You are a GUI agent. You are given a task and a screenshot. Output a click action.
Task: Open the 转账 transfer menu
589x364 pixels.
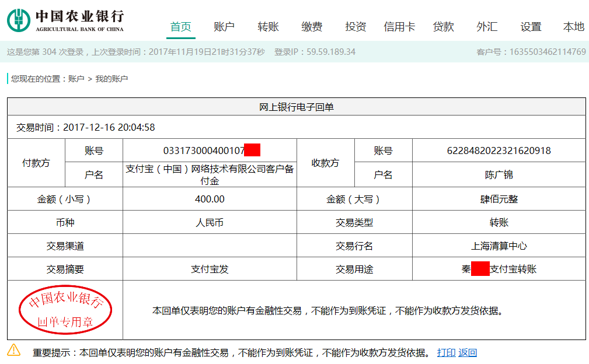[x=268, y=26]
